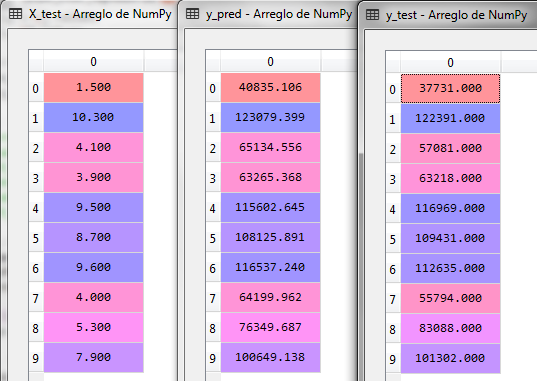Select y_test cell 55794.000
537x381 pixels.
tap(451, 298)
